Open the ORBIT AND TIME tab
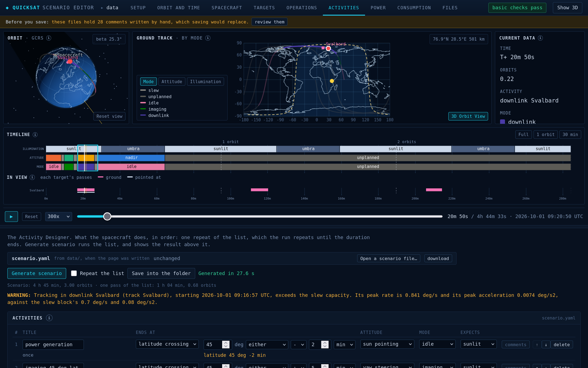This screenshot has height=368, width=588. [179, 8]
